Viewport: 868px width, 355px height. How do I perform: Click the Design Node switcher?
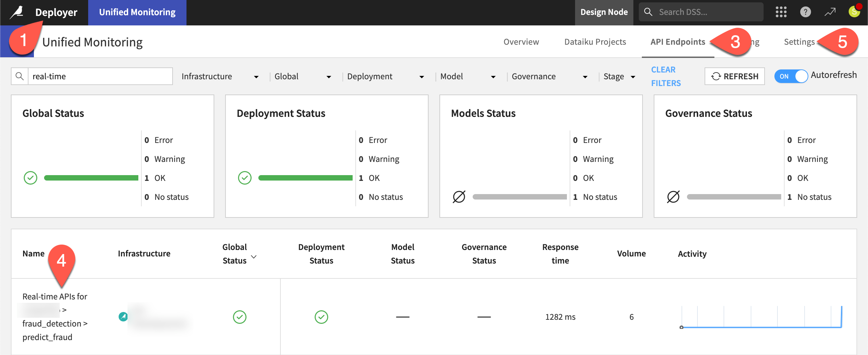point(604,12)
